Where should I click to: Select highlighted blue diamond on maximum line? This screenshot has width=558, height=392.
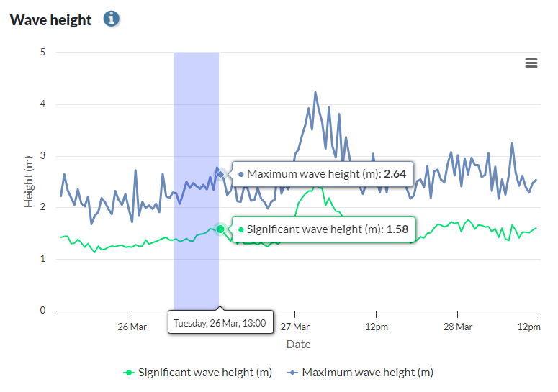coord(220,174)
